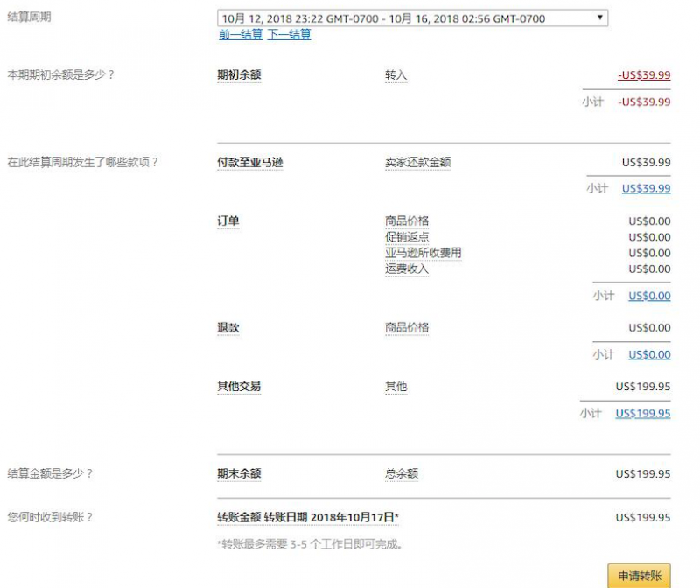700x588 pixels.
Task: Click the 期末余额 heading
Action: point(239,473)
